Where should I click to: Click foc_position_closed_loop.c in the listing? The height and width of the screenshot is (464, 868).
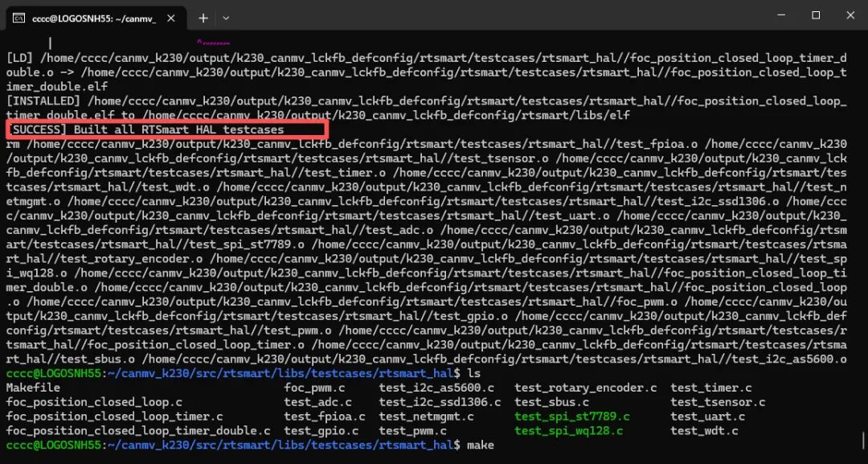94,402
